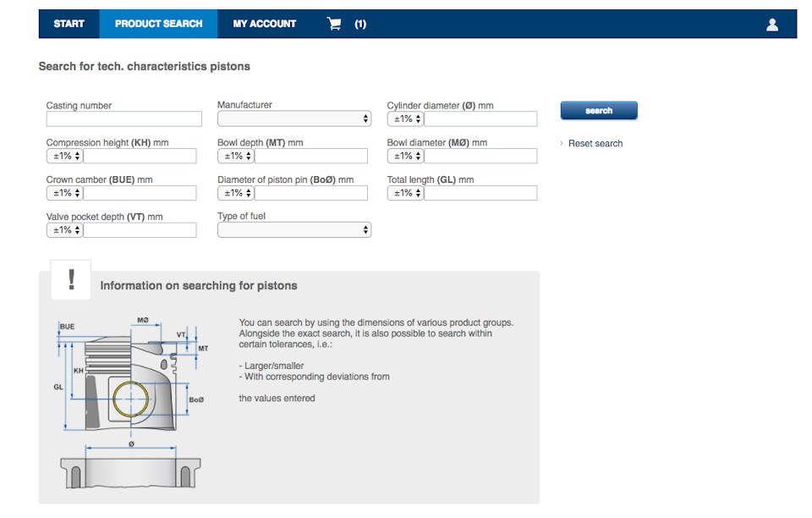Click the '- Larger/smaller' text line
812x518 pixels.
272,366
